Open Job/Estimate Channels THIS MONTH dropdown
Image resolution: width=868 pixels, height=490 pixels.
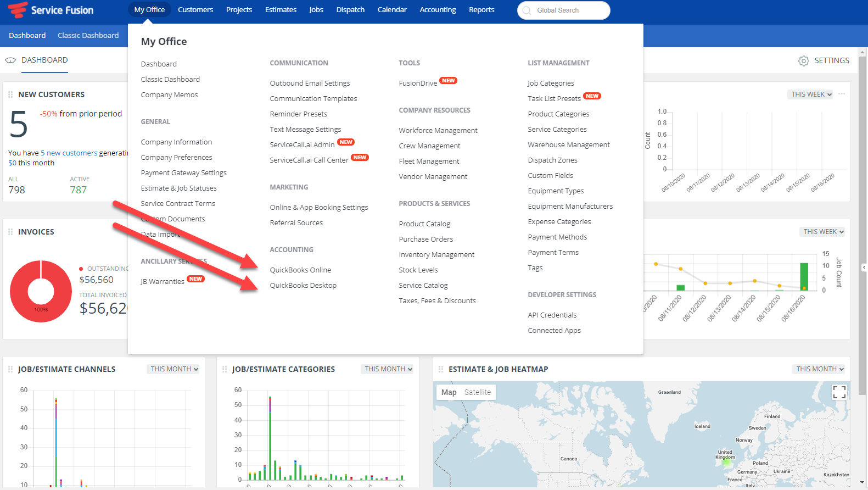click(x=174, y=369)
